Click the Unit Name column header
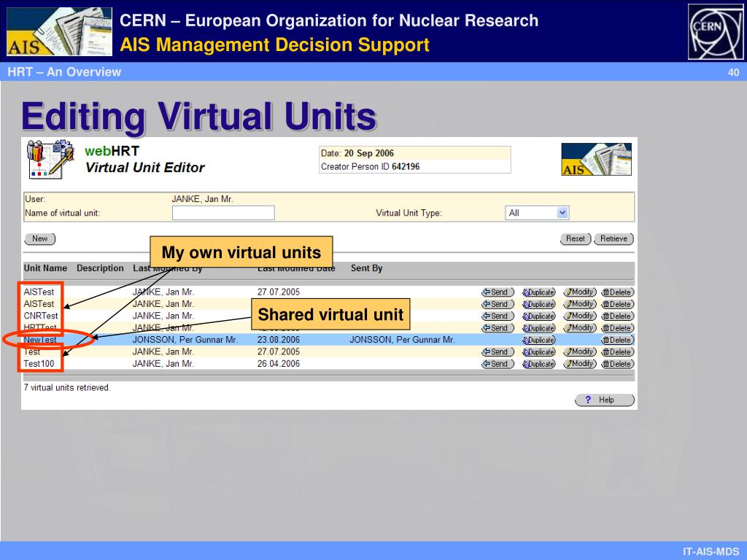This screenshot has width=747, height=560. click(45, 268)
